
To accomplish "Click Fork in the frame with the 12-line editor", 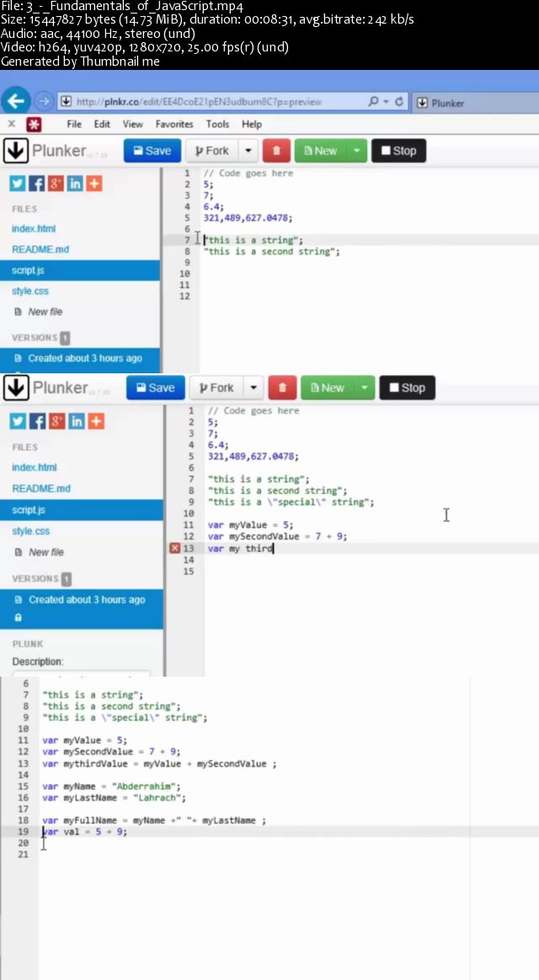I will pos(212,151).
